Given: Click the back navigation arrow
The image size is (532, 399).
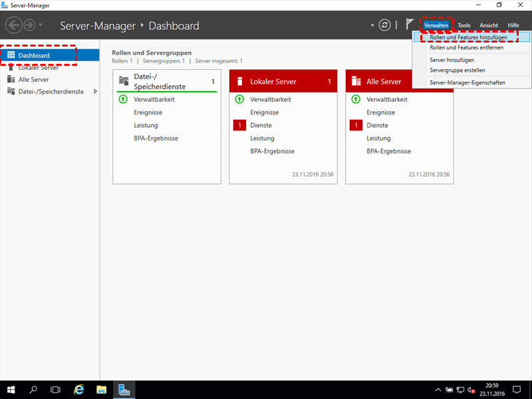Looking at the screenshot, I should 13,25.
